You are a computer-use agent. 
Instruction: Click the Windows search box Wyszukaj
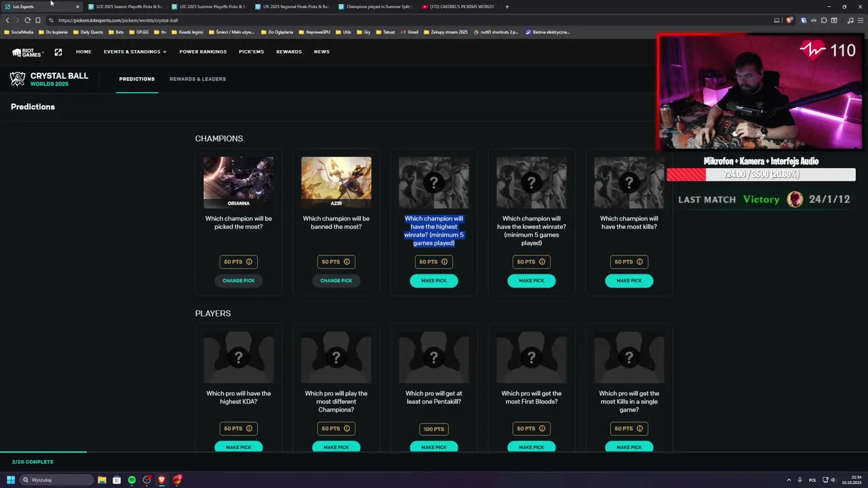coord(56,480)
